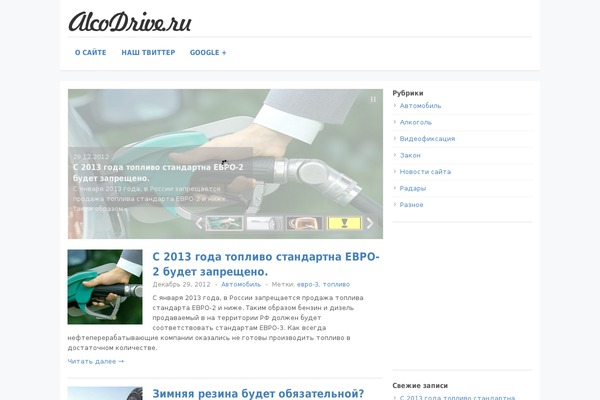Select the yellow sign slider thumbnail
This screenshot has width=600, height=400.
pyautogui.click(x=344, y=223)
